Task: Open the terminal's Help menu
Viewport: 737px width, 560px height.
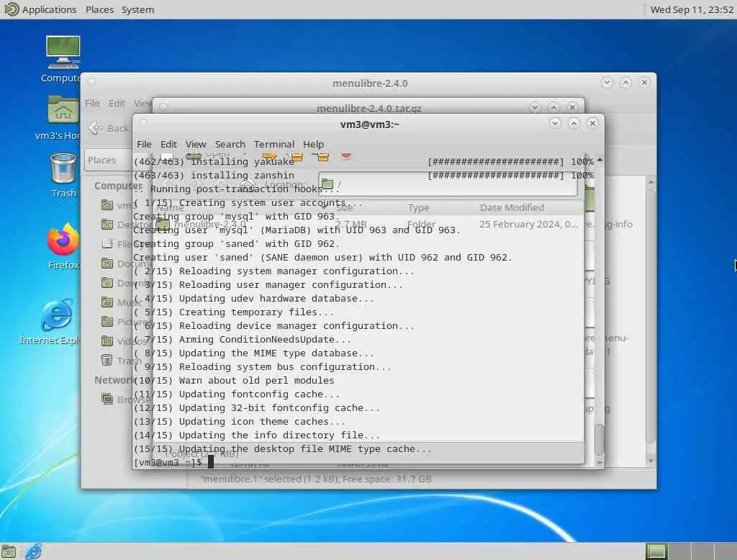Action: [x=313, y=145]
